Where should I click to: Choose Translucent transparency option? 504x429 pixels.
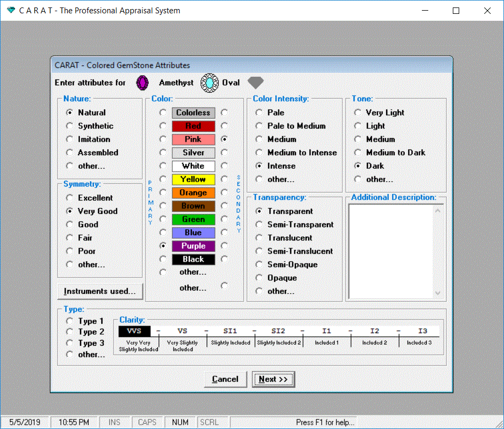259,238
